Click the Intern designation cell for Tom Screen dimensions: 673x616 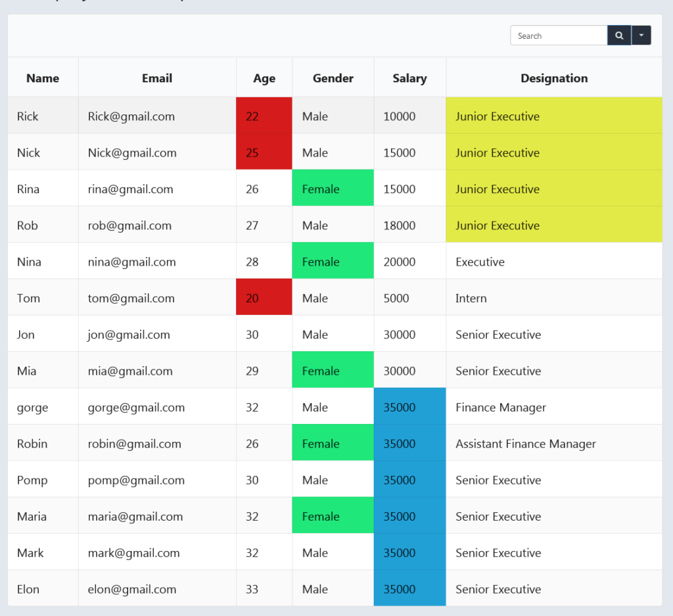(471, 297)
